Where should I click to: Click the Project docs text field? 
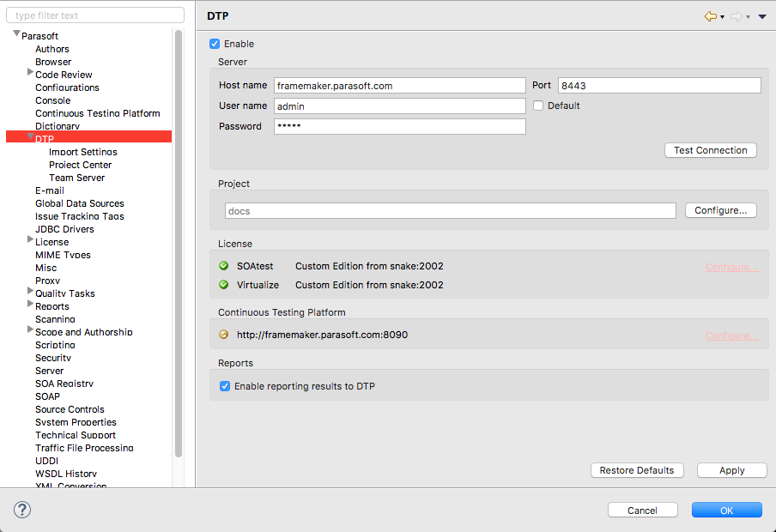tap(451, 211)
